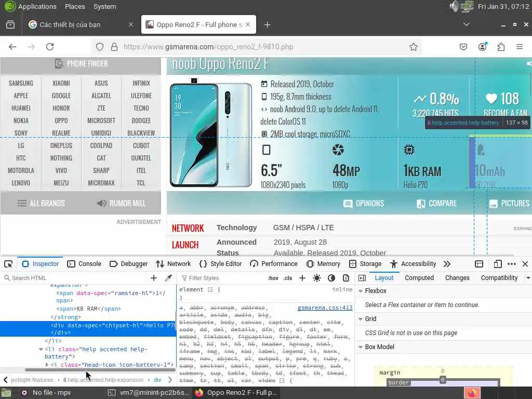Select an iframe with the frame icon
The height and width of the screenshot is (399, 532).
479,264
